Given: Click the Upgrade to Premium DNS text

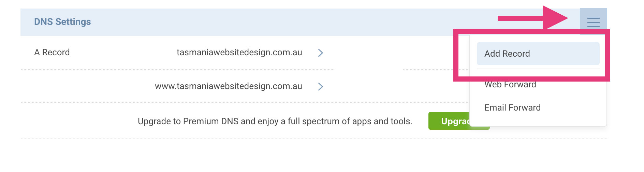Looking at the screenshot, I should pos(275,121).
